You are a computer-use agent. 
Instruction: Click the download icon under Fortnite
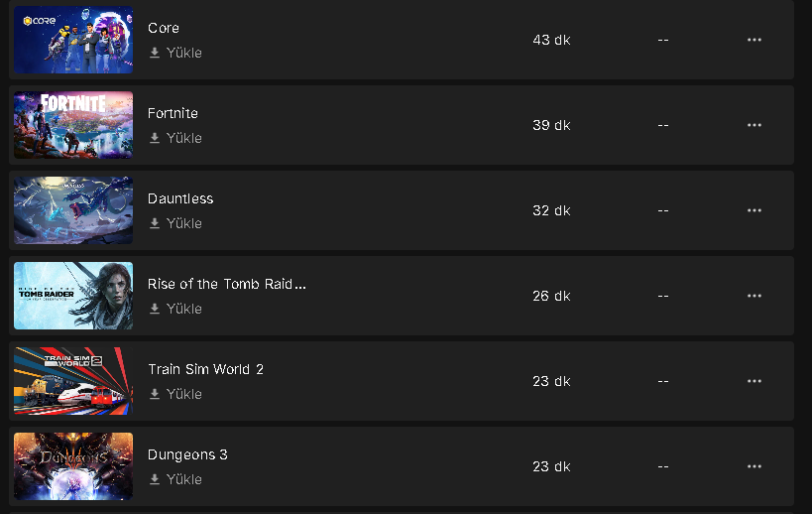(155, 138)
